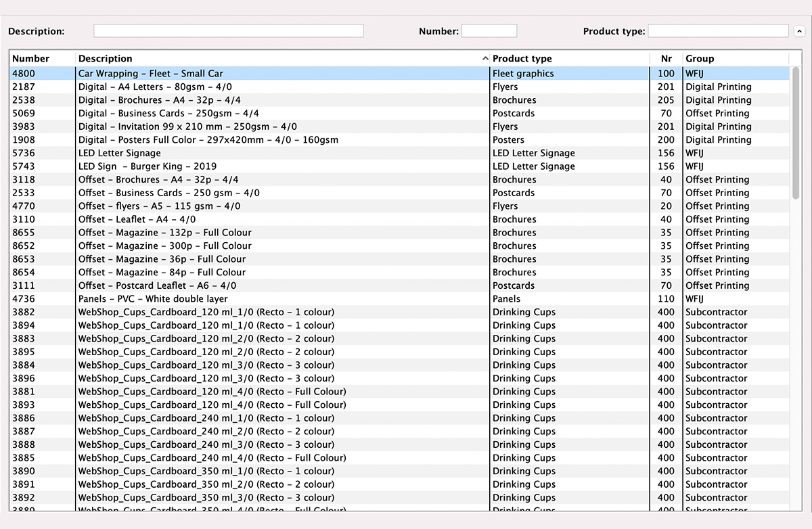The height and width of the screenshot is (529, 812).
Task: Choose the LED Sign – Burger King – 2019 row
Action: tap(148, 166)
